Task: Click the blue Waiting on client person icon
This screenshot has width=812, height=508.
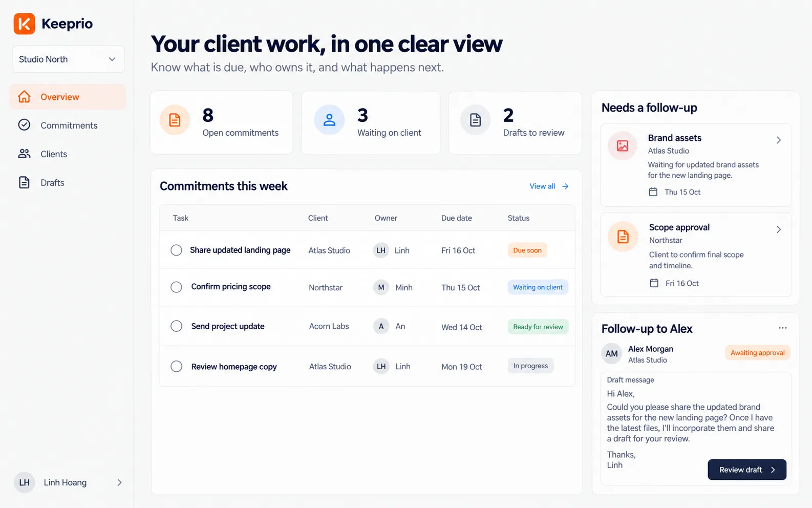Action: click(329, 120)
